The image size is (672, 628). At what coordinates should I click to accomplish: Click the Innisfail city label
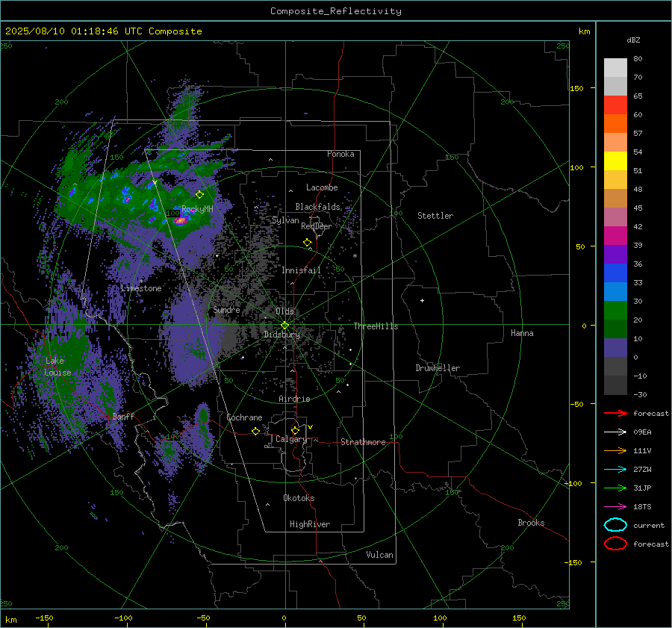click(301, 270)
